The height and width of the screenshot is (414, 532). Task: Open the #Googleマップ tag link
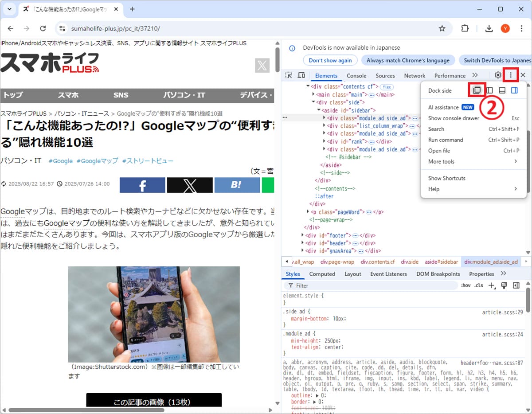point(97,161)
